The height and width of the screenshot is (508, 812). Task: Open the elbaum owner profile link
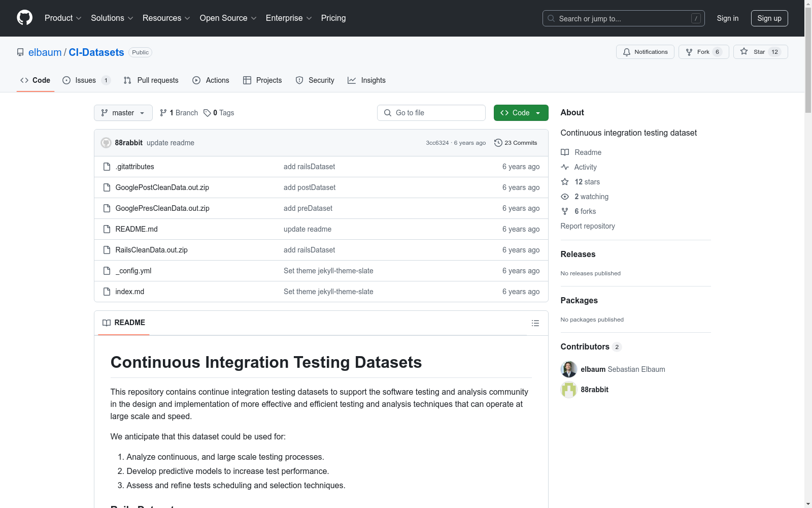point(45,52)
